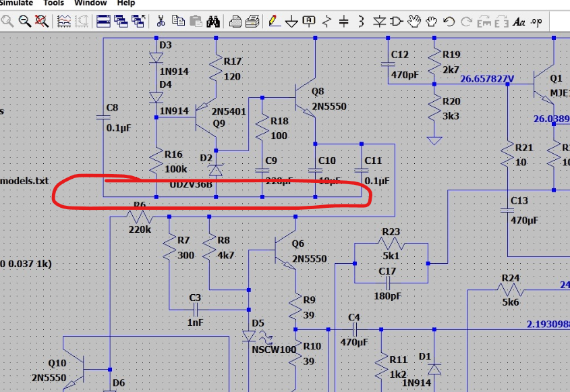570x392 pixels.
Task: Open the Simulate menu
Action: (16, 3)
